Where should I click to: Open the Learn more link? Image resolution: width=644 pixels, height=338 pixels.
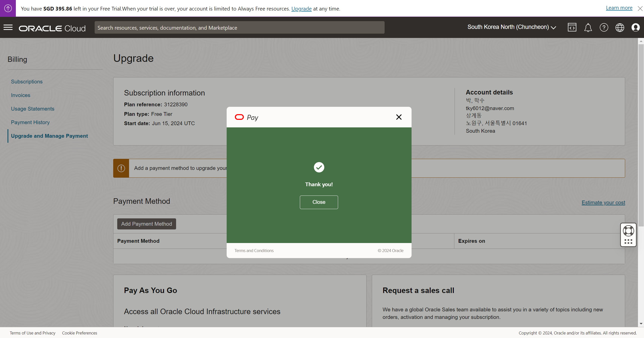coord(619,8)
